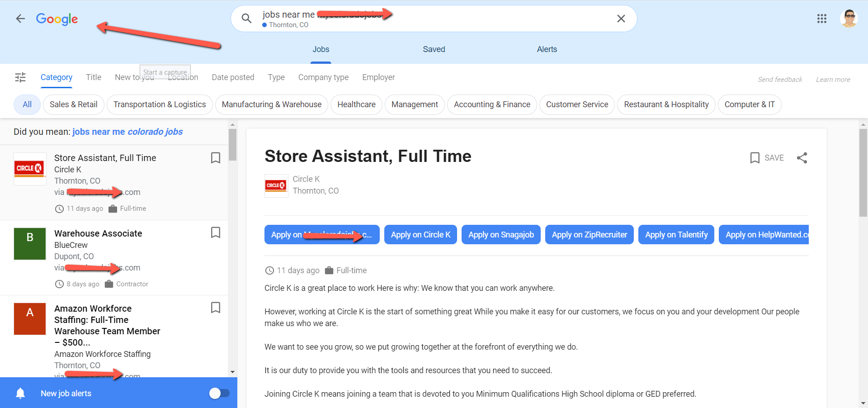Screen dimensions: 868x408
Task: Click the job list scrollbar thumb
Action: tap(232, 145)
